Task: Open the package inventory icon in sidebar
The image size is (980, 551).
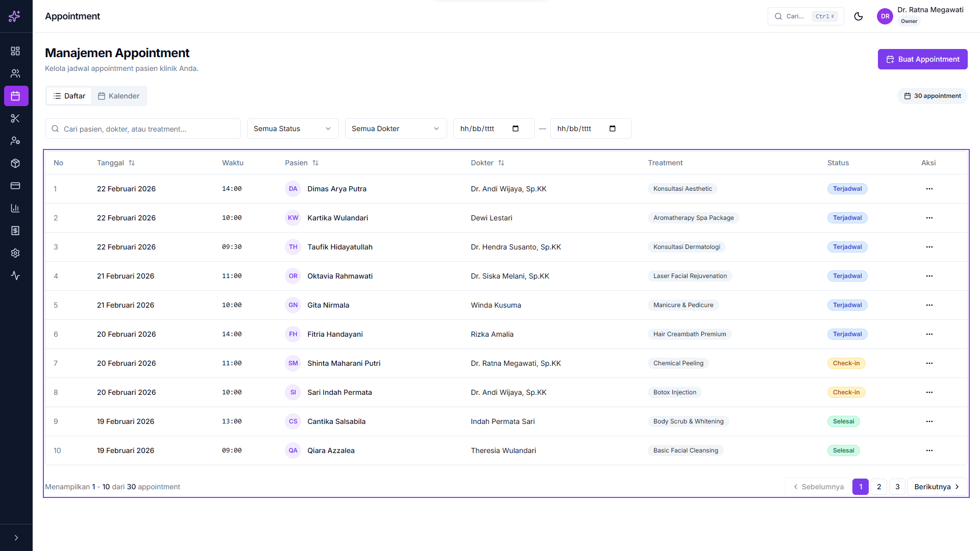Action: click(15, 163)
